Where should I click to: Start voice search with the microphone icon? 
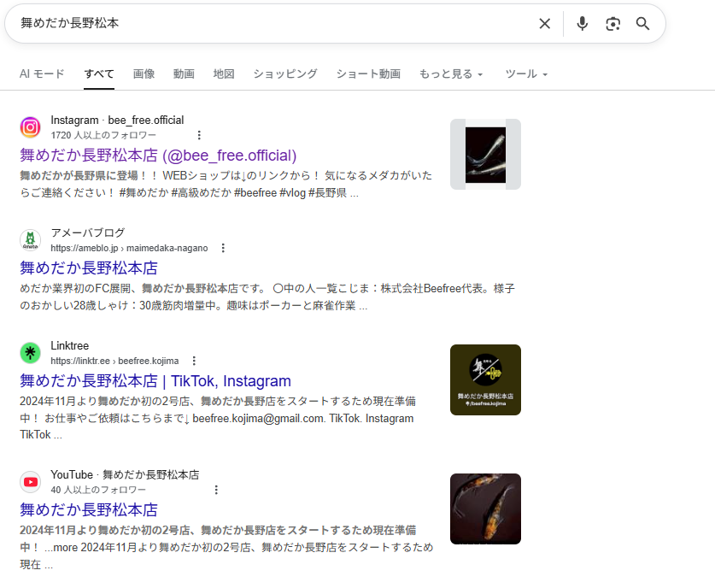pos(582,24)
